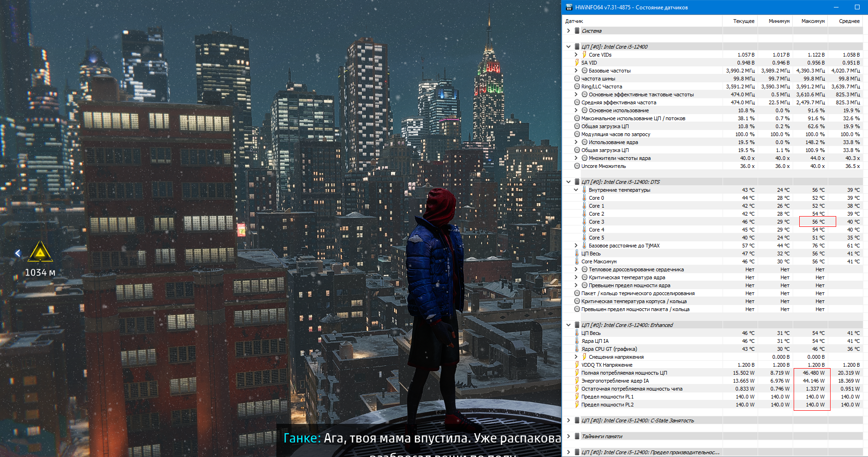The width and height of the screenshot is (868, 457).
Task: Click the power icon next to Полная потребляемая мощность ЦП
Action: [x=577, y=373]
